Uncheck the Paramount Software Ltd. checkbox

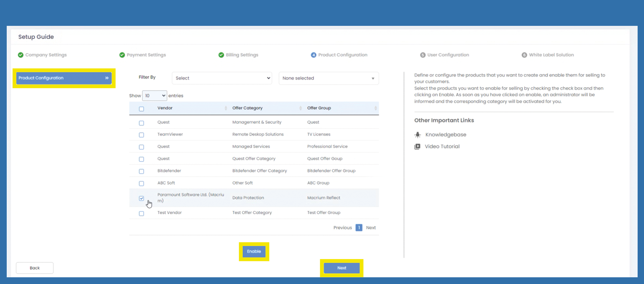pyautogui.click(x=141, y=198)
